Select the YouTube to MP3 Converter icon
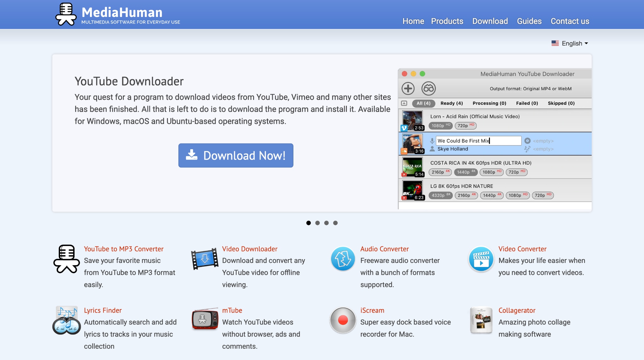The width and height of the screenshot is (644, 360). (66, 259)
